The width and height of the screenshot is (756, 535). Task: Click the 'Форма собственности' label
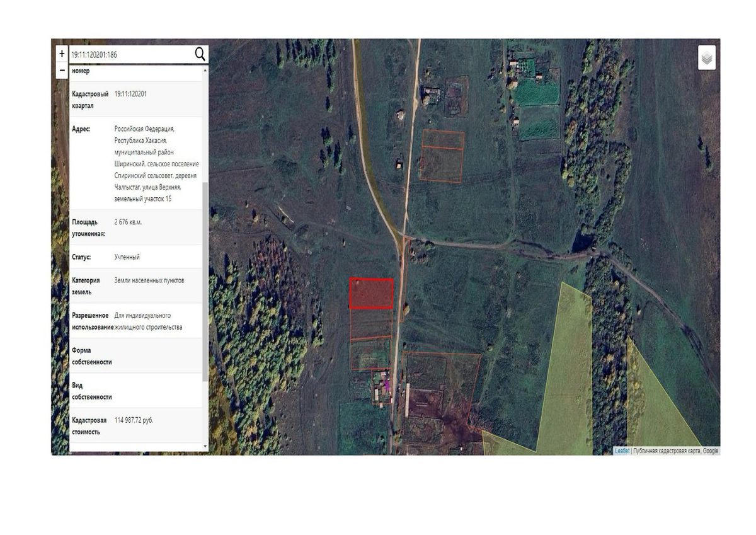pyautogui.click(x=92, y=356)
